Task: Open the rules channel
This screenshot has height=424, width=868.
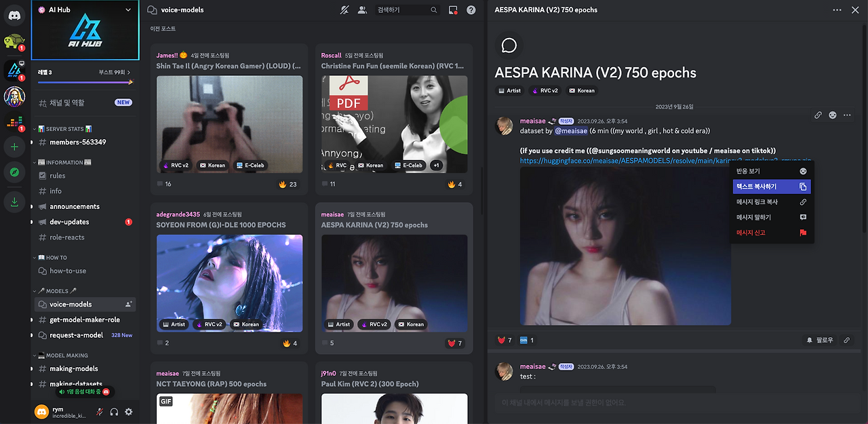Action: coord(85,176)
